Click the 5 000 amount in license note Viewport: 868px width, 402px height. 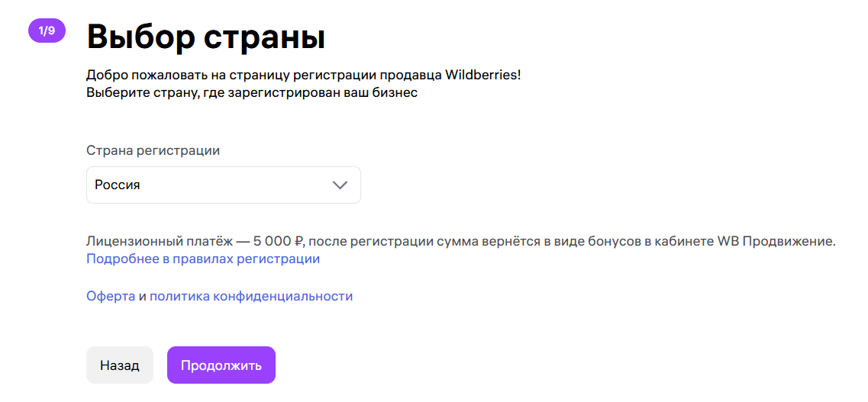tap(272, 242)
